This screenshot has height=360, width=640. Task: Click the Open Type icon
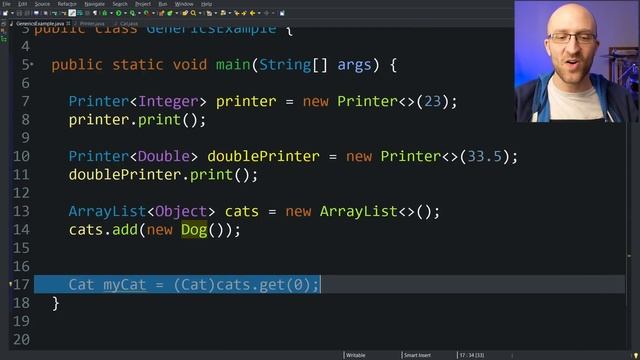coord(185,13)
